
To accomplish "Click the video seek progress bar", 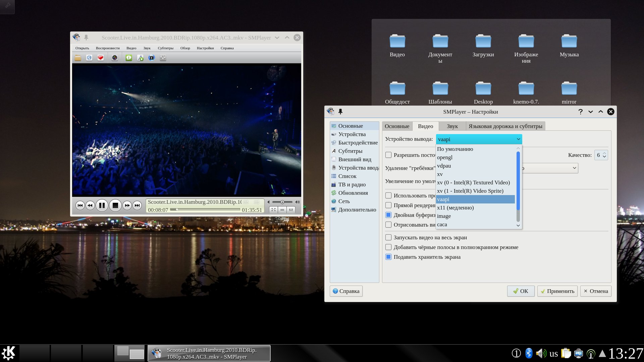I will (x=205, y=209).
